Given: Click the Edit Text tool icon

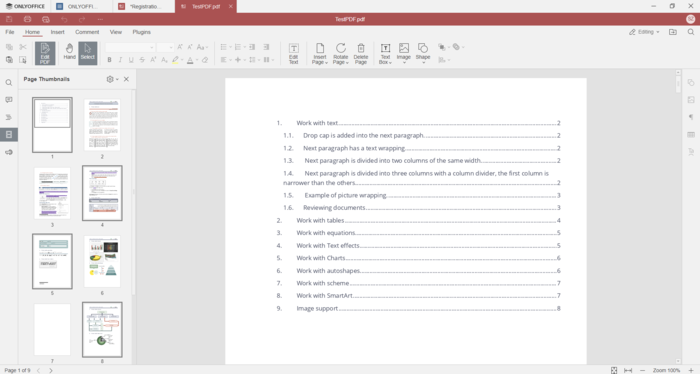Looking at the screenshot, I should click(293, 54).
